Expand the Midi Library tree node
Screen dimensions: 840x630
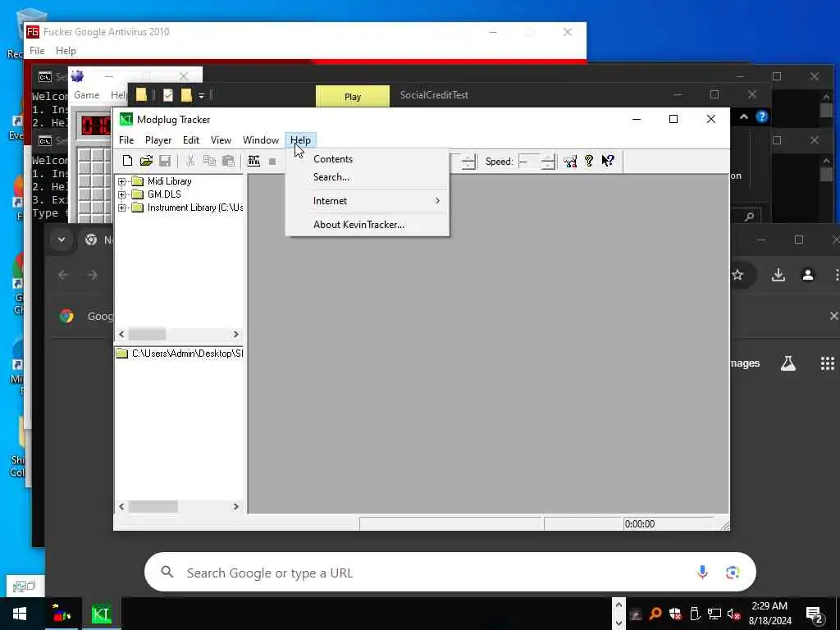(121, 181)
